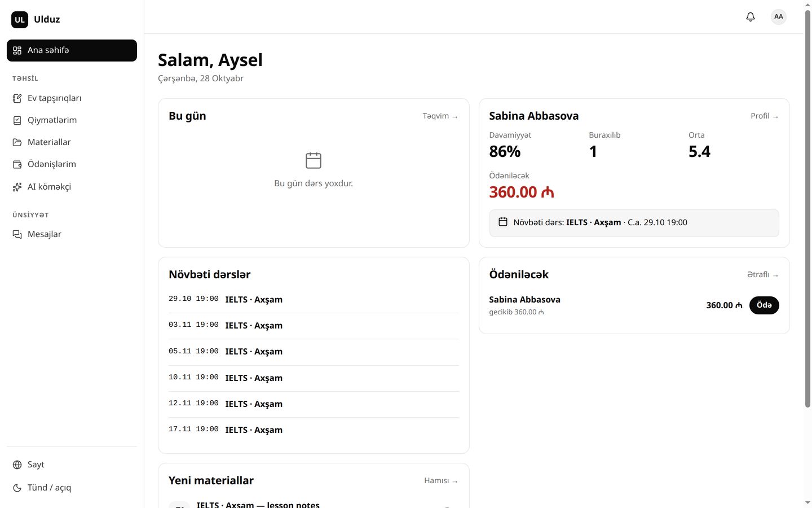Open AI köməkçi assistant
The image size is (812, 508).
[x=72, y=187]
